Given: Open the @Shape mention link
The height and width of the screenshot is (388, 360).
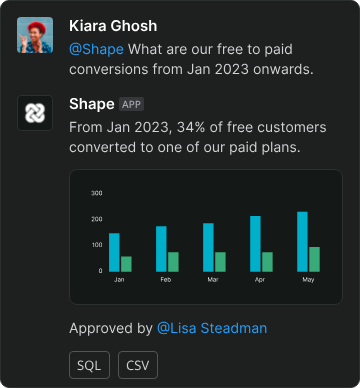Looking at the screenshot, I should pyautogui.click(x=96, y=49).
